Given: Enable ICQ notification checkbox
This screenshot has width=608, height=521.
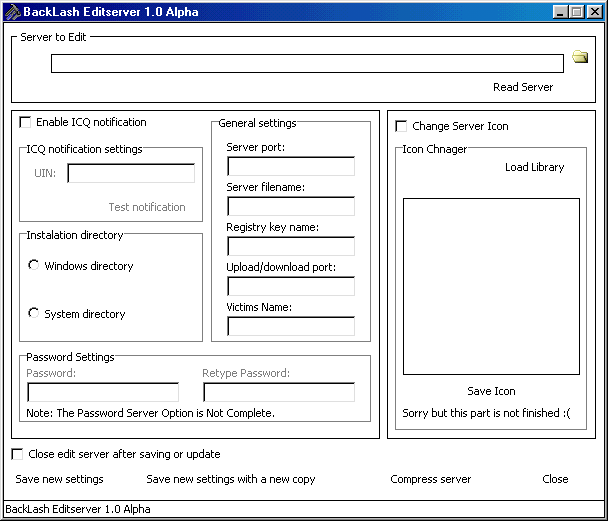Looking at the screenshot, I should click(x=25, y=123).
